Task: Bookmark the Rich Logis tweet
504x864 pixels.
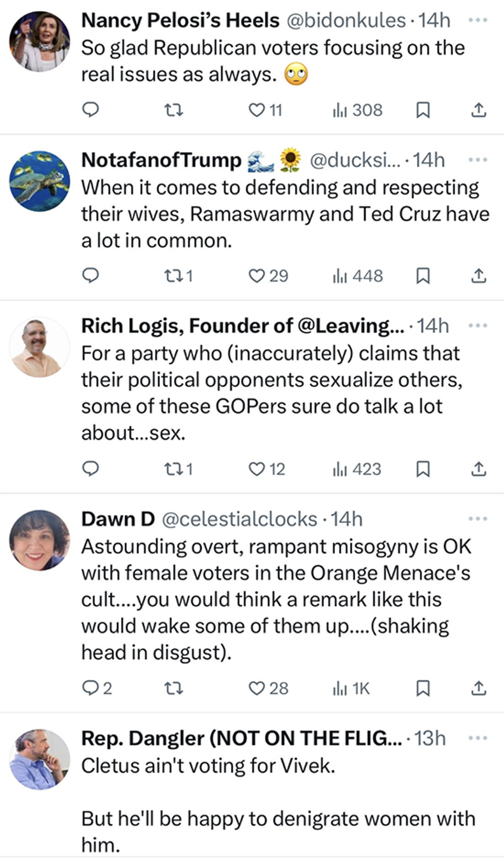Action: (x=423, y=469)
